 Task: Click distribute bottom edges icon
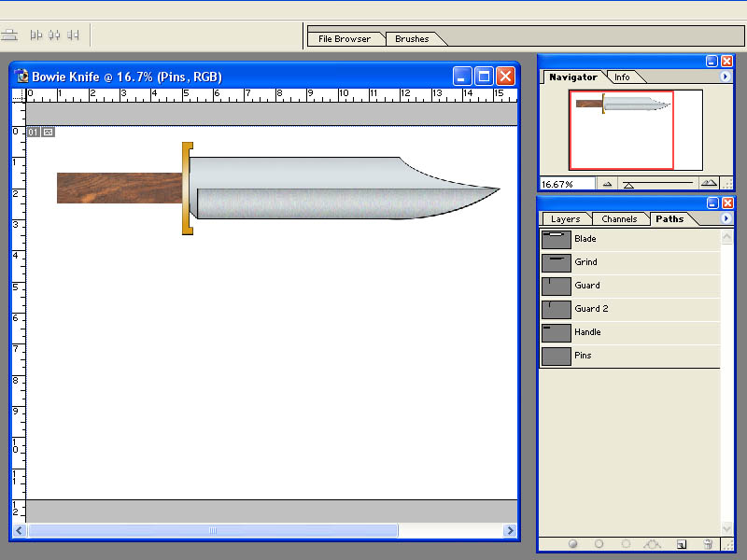tap(8, 35)
